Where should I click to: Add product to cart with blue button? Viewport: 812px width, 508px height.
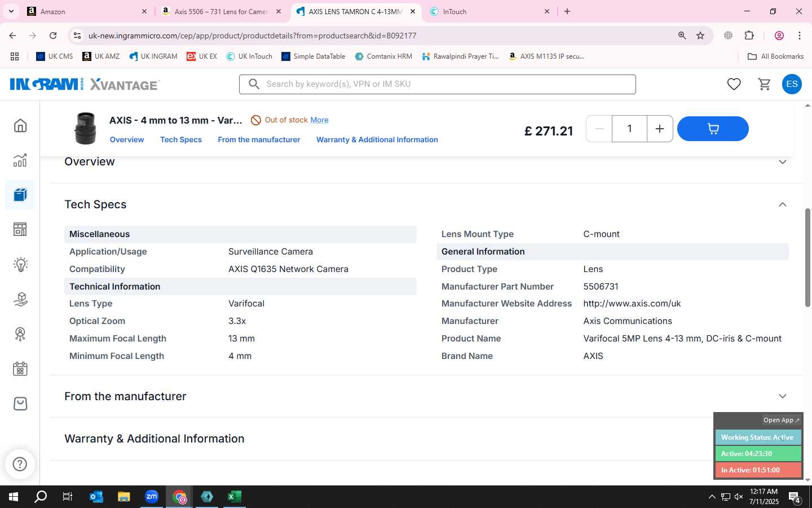pos(713,129)
